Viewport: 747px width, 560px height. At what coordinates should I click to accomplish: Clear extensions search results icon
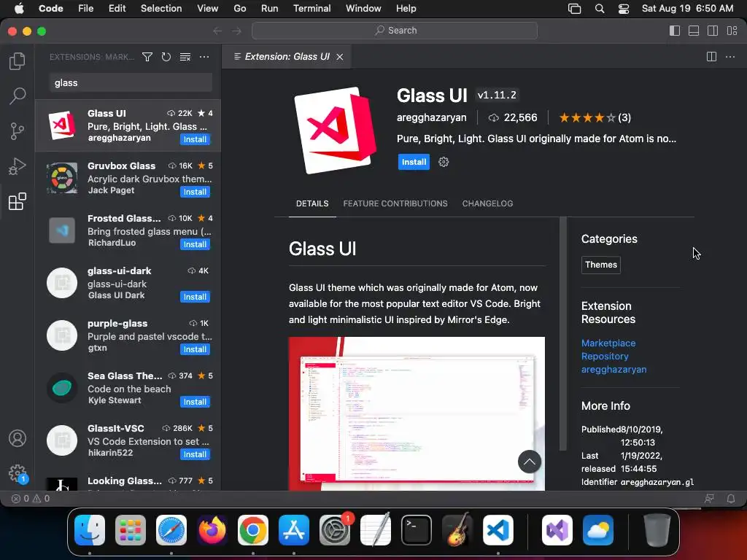[x=185, y=57]
